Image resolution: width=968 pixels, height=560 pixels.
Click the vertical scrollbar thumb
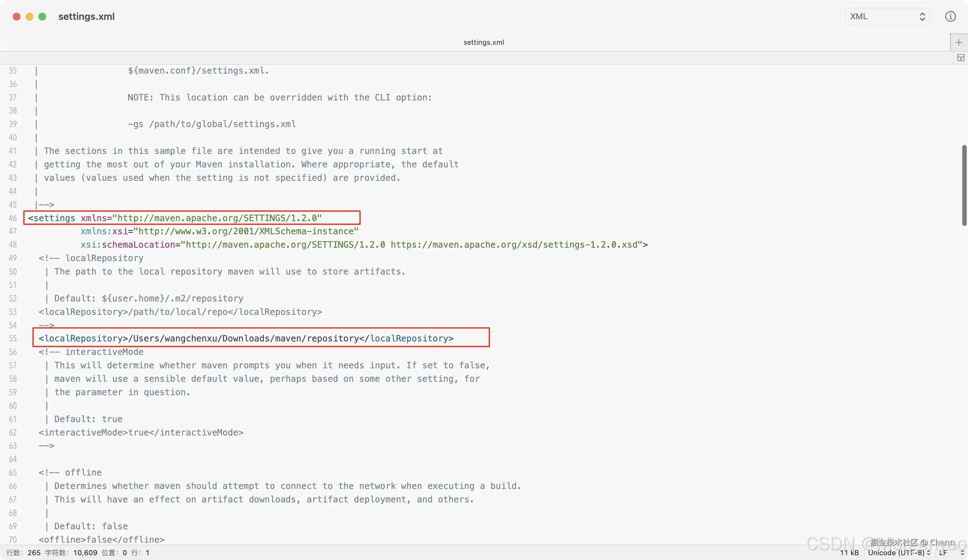click(x=964, y=185)
